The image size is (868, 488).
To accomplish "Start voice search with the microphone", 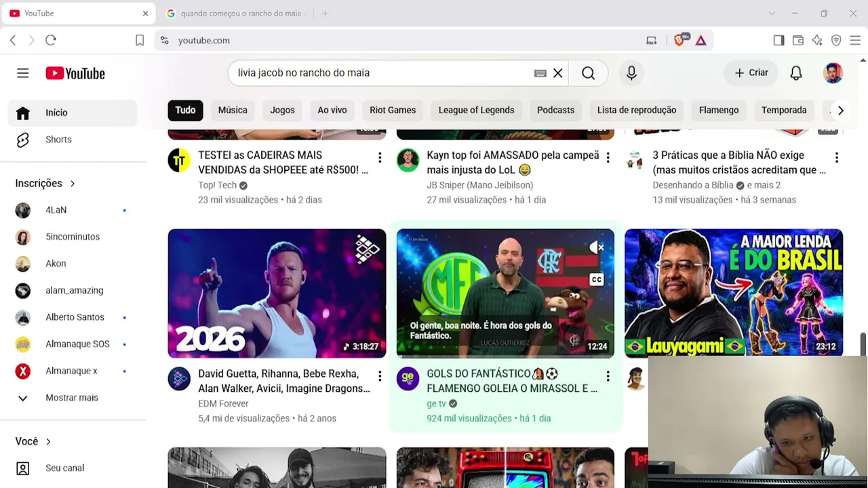I will point(631,73).
